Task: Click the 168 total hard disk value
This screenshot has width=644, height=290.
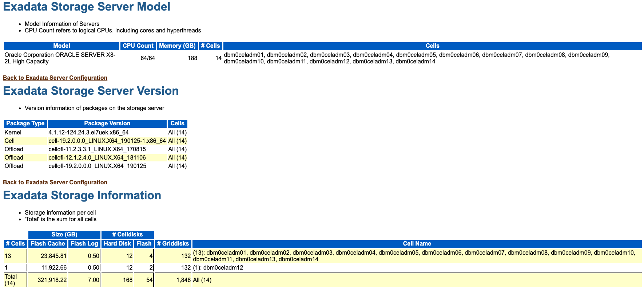Action: point(128,280)
